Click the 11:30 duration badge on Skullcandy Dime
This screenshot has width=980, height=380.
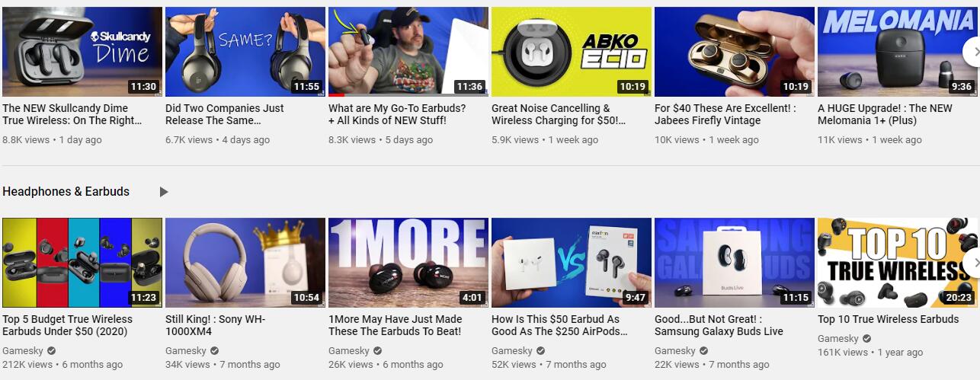point(143,87)
